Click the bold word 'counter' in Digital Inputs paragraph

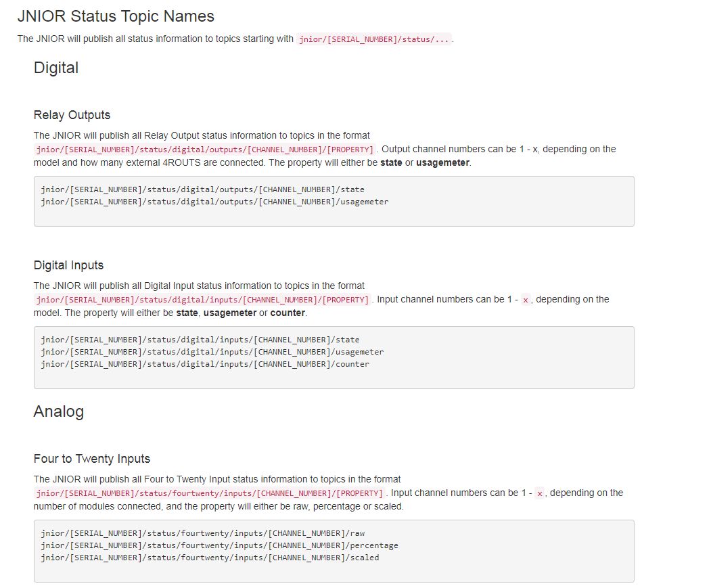[288, 313]
